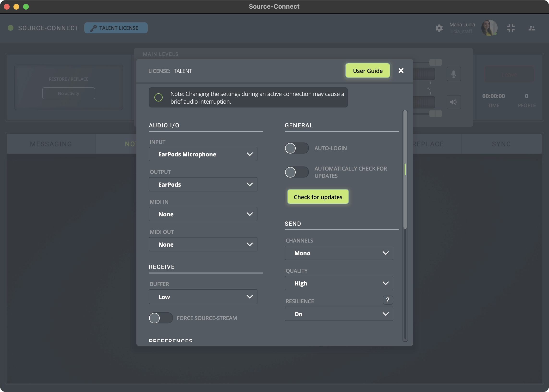Screen dimensions: 549x392
Task: Click the note circle indicator icon
Action: point(159,97)
